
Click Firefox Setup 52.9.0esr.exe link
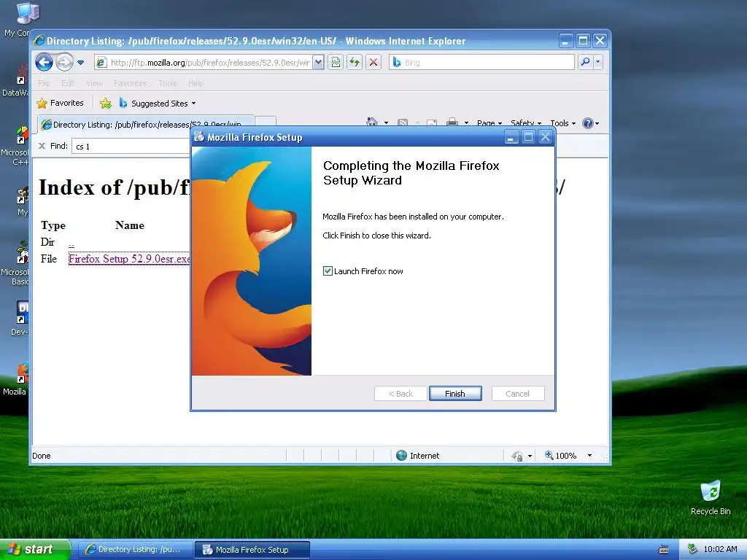129,259
